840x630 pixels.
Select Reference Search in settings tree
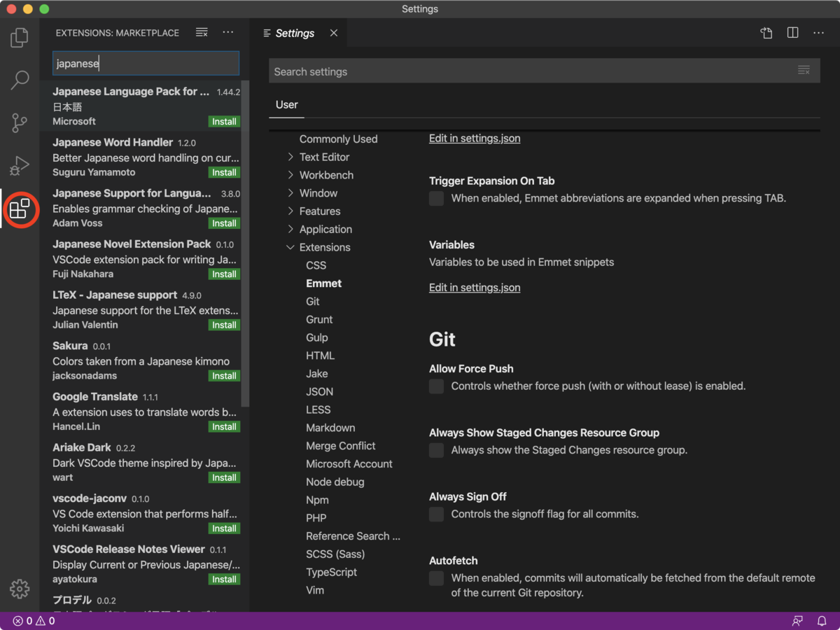[x=353, y=536]
